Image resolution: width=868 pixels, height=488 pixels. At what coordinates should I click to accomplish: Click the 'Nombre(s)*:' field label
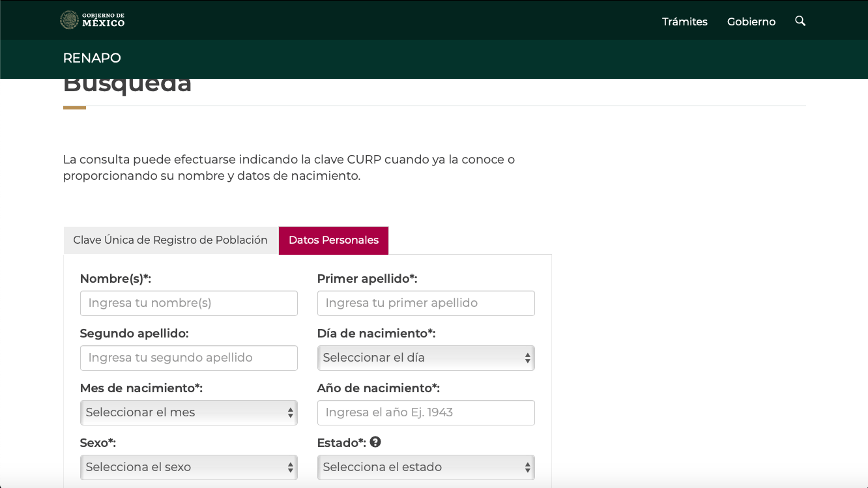[x=115, y=279]
